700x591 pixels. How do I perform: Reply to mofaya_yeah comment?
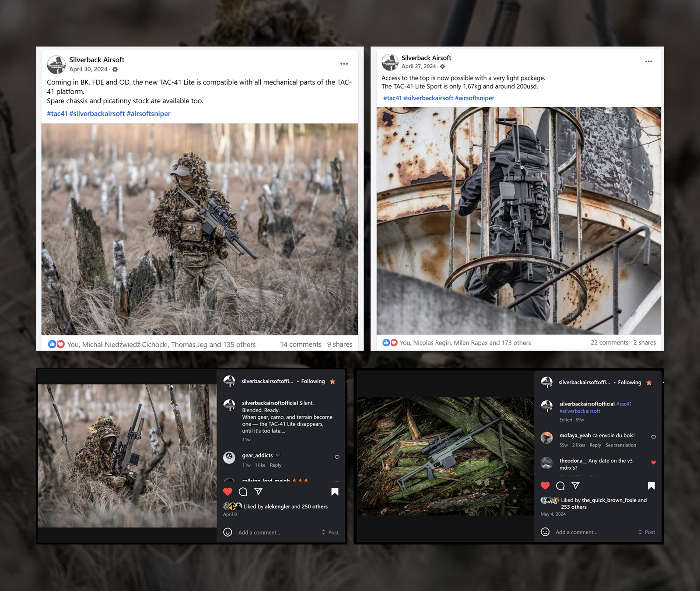point(595,445)
